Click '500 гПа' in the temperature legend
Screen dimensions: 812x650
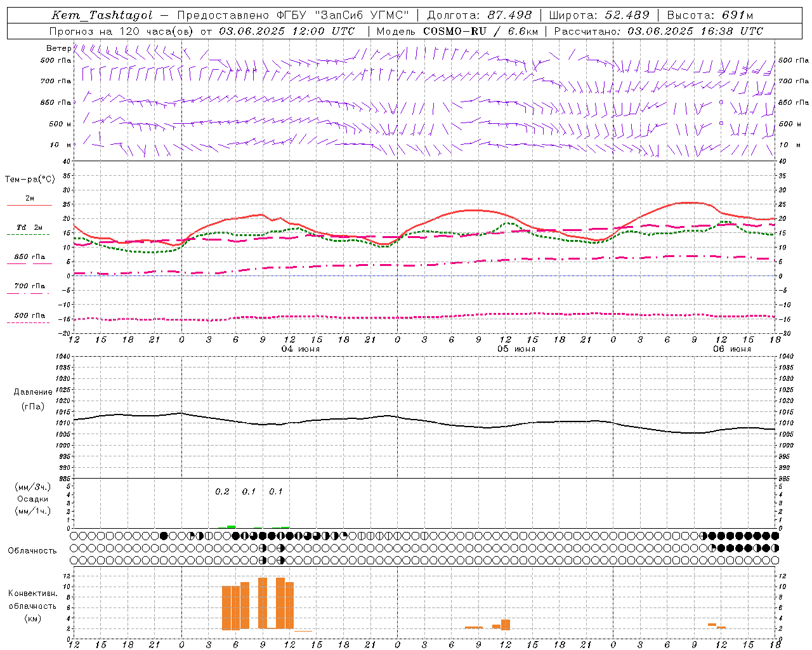coord(29,315)
